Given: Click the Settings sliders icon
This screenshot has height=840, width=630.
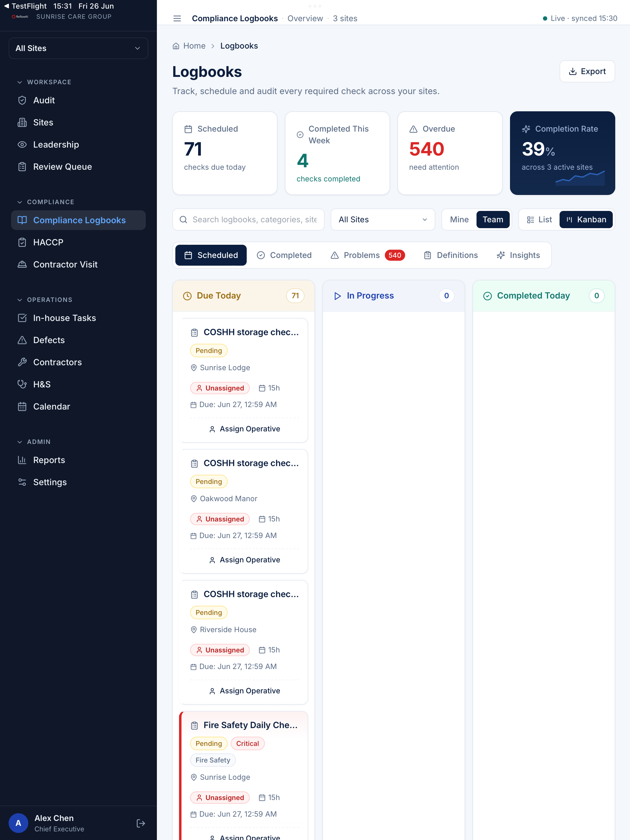Looking at the screenshot, I should (x=22, y=482).
